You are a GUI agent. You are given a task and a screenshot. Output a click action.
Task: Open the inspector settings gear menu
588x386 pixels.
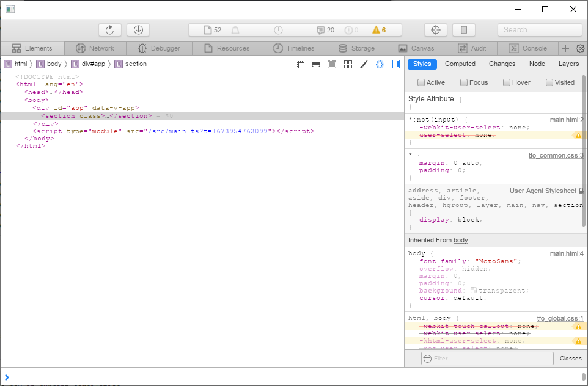pyautogui.click(x=579, y=48)
